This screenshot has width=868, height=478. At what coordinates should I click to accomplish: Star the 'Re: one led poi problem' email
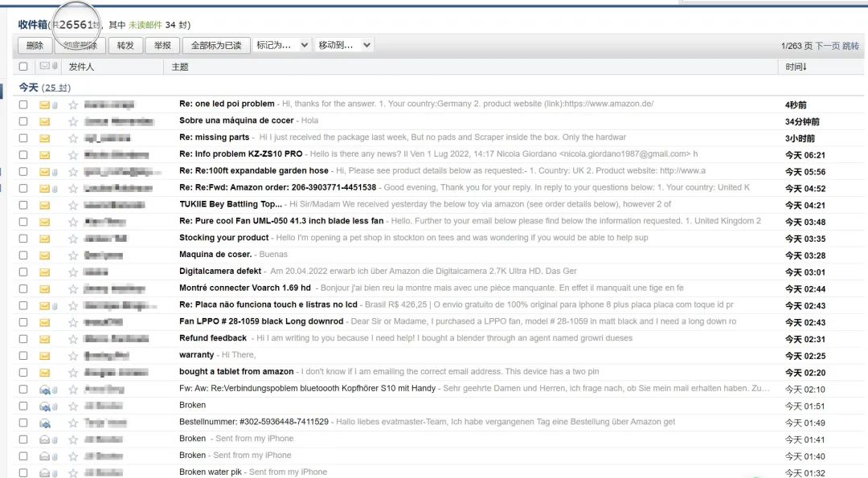(x=73, y=105)
